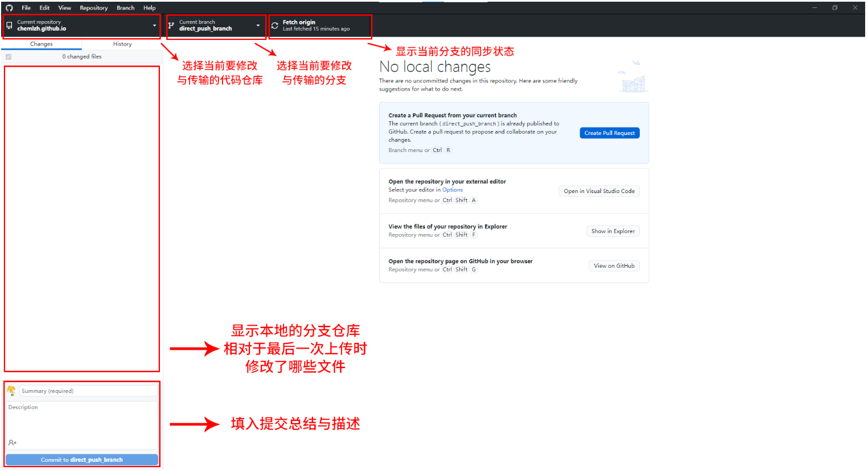
Task: Open the Current branch dropdown
Action: (x=216, y=26)
